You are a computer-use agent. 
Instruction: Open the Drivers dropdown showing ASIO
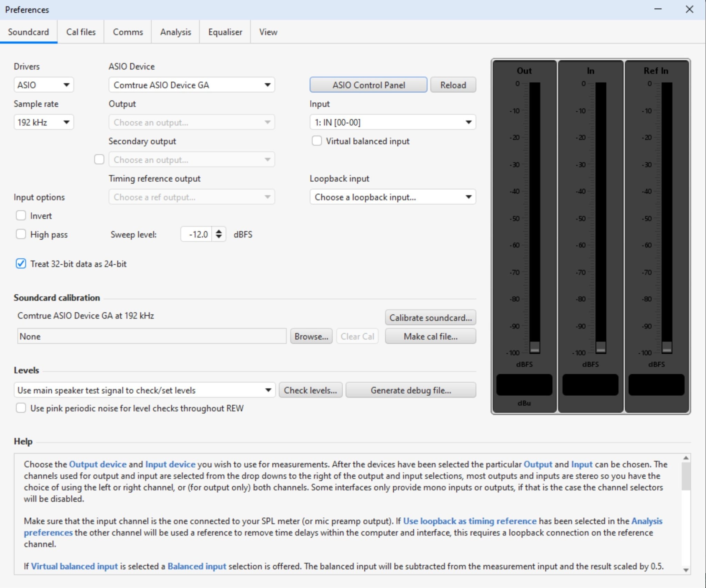pos(44,85)
